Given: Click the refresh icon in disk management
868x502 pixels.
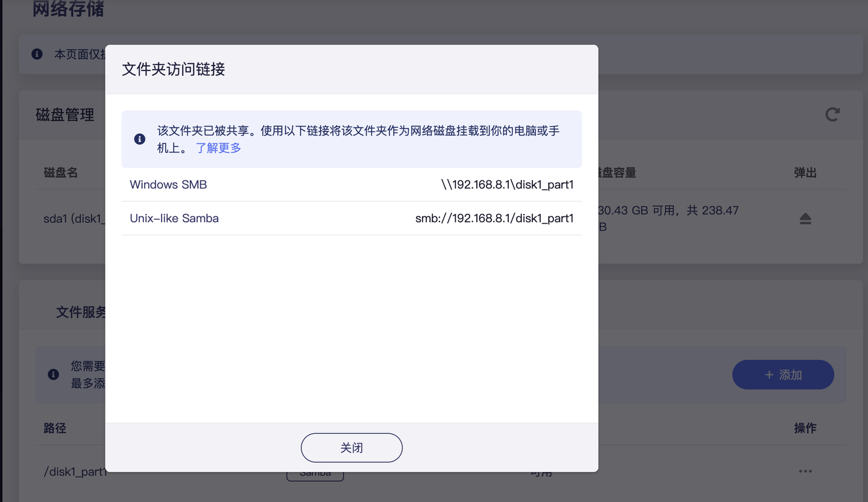Looking at the screenshot, I should pyautogui.click(x=832, y=115).
